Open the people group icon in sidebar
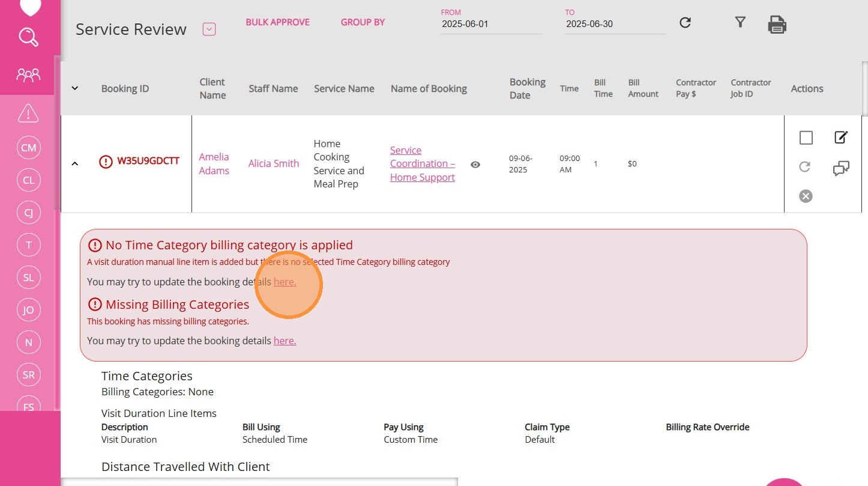Viewport: 868px width, 486px height. pos(28,75)
